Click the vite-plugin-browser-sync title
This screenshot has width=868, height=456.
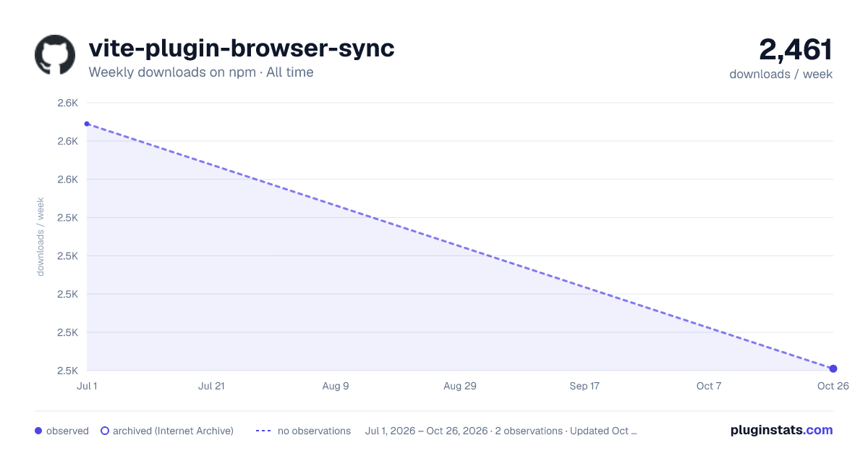coord(242,48)
